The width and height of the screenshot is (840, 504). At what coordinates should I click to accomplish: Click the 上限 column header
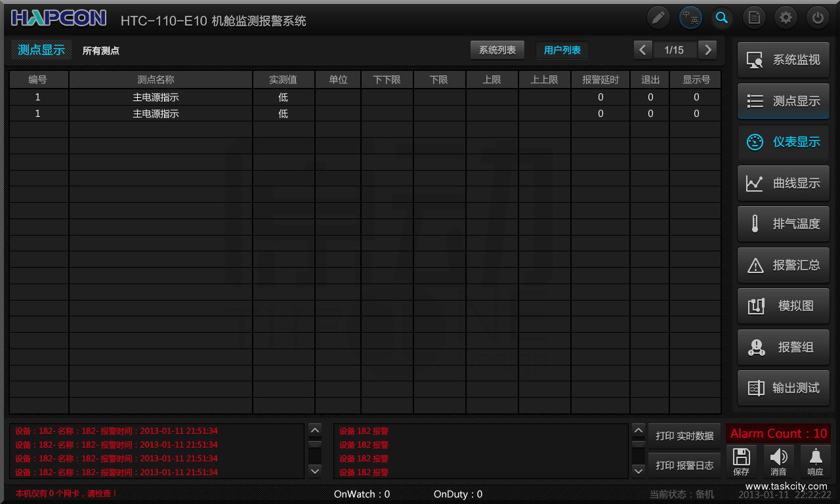pos(492,79)
